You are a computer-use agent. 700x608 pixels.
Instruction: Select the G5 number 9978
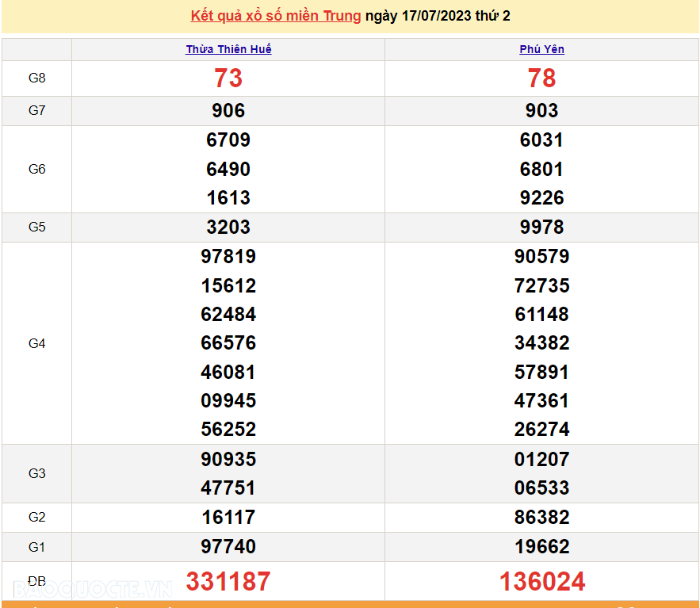(541, 228)
